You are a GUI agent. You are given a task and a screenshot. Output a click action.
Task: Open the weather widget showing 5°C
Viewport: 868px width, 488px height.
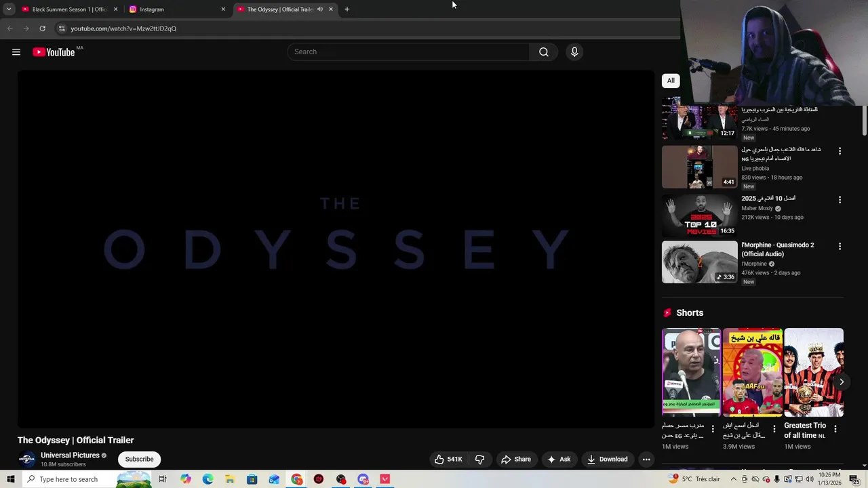[x=694, y=479]
